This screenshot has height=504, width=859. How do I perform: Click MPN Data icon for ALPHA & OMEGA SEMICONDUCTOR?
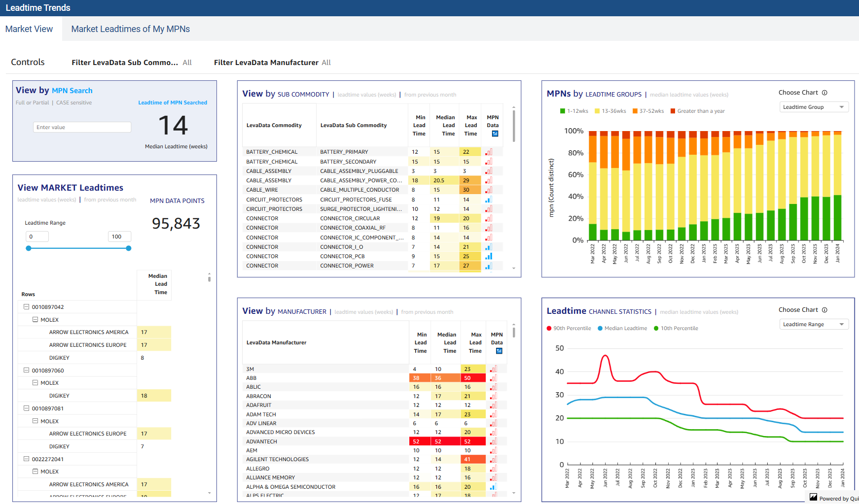coord(493,487)
